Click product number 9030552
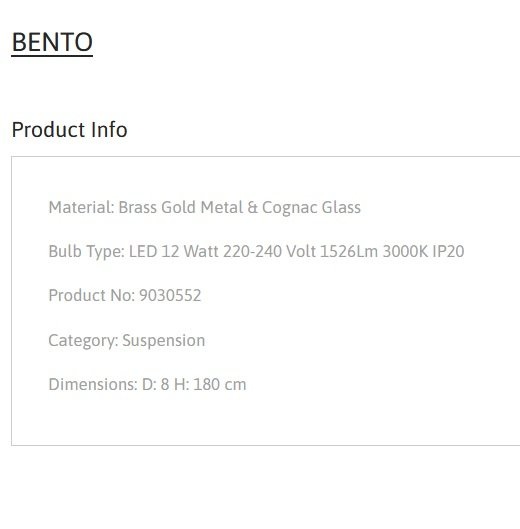 point(170,295)
